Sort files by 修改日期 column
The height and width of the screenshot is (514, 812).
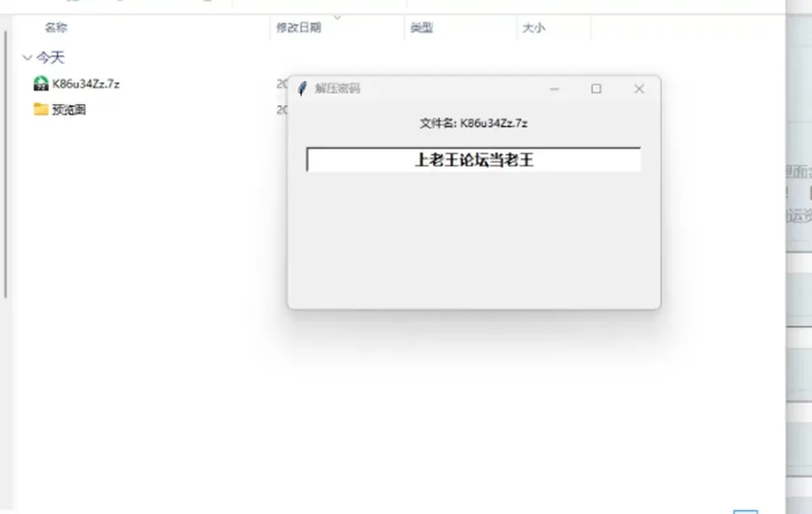tap(299, 27)
